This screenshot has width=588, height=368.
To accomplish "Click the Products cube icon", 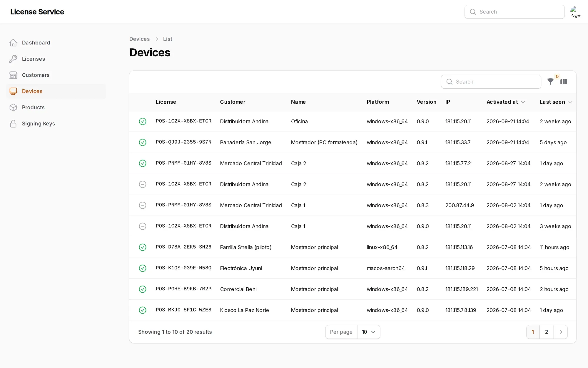I will [x=13, y=107].
